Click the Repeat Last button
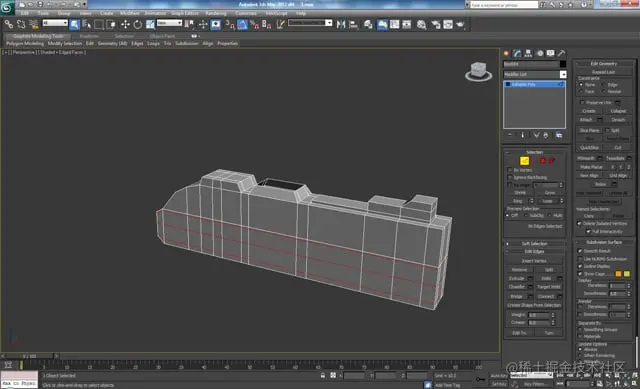Viewport: 640px width, 389px height. click(x=604, y=72)
